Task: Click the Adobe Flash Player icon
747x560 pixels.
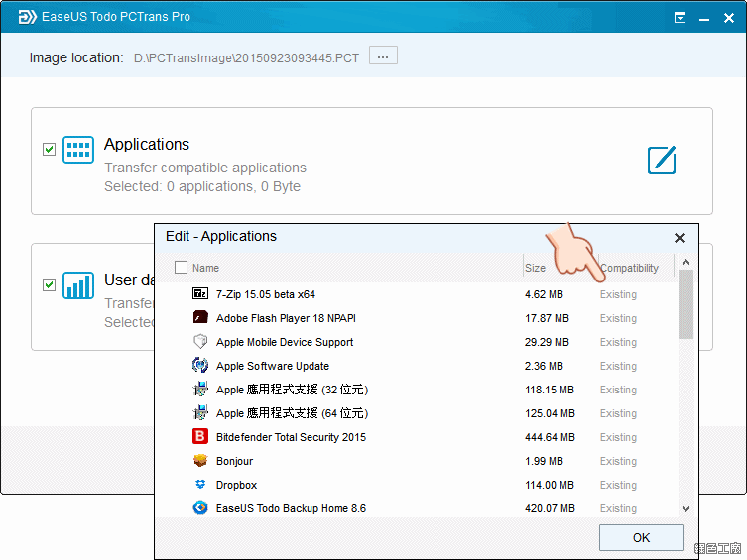Action: point(200,317)
